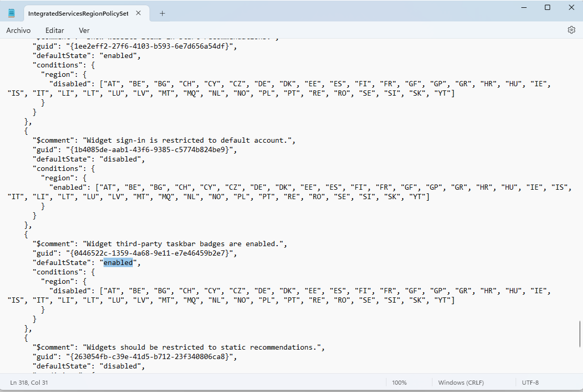
Task: Open the Ver menu
Action: click(x=84, y=30)
